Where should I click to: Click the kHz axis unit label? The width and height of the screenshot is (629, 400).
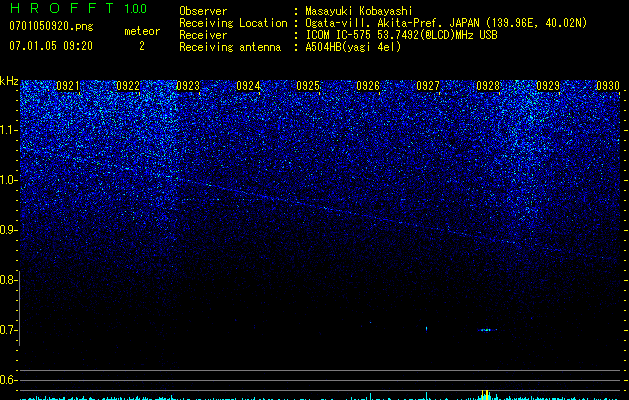point(9,81)
